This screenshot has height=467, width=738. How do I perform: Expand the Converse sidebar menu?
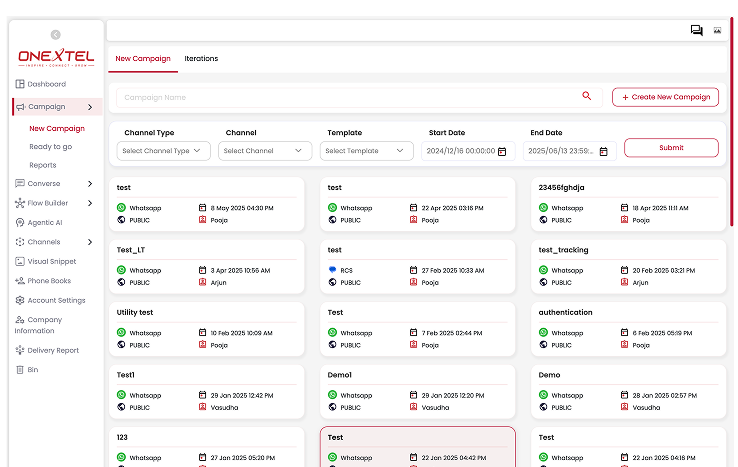click(x=90, y=184)
